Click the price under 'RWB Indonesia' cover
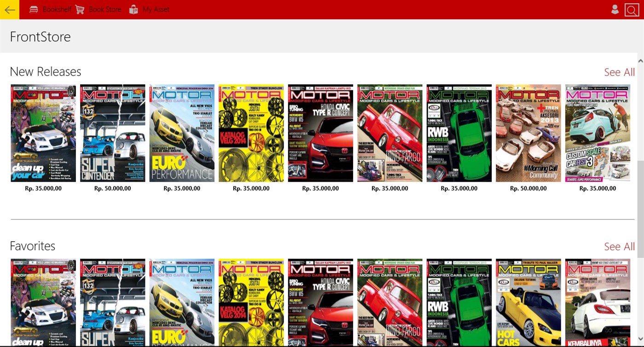The height and width of the screenshot is (347, 644). [x=459, y=188]
